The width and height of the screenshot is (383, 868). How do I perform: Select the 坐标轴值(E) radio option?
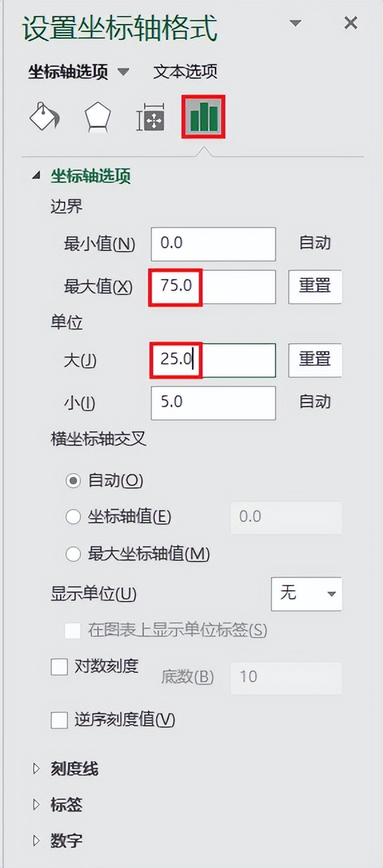[73, 517]
